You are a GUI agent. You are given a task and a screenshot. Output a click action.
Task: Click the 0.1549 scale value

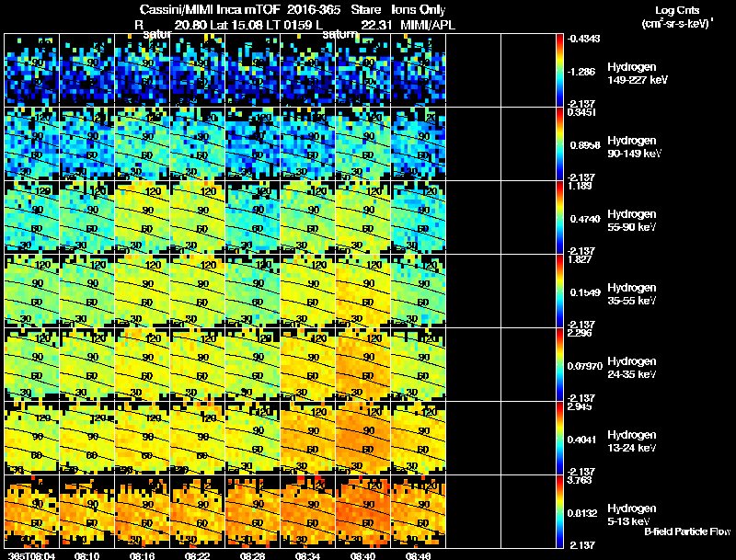[x=585, y=292]
